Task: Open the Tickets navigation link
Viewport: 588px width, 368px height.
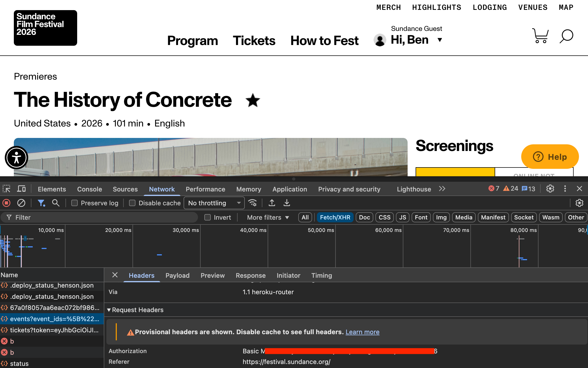Action: 254,41
